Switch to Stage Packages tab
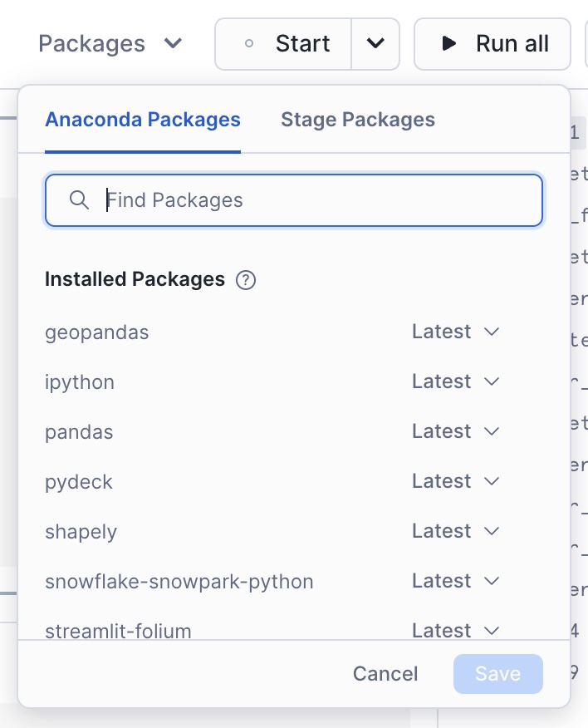Viewport: 588px width, 728px height. [x=358, y=120]
